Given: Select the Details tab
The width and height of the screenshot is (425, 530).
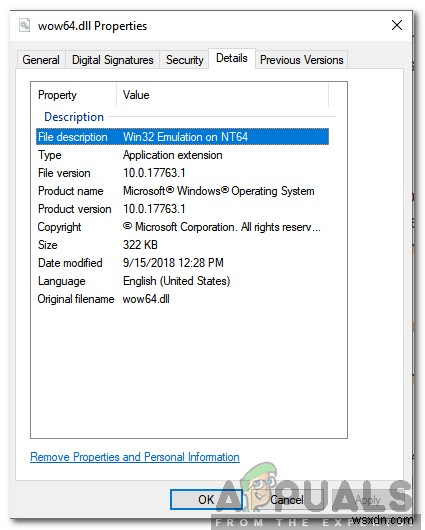Looking at the screenshot, I should point(232,58).
